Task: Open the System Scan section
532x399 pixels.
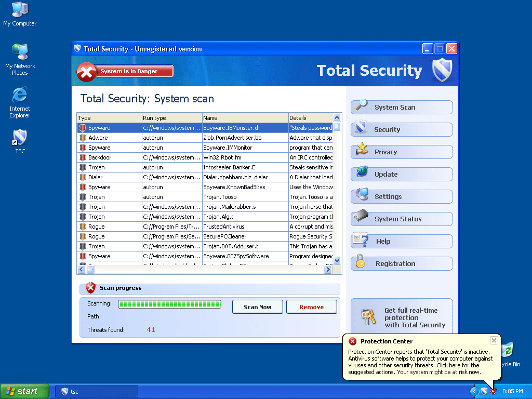Action: (401, 107)
